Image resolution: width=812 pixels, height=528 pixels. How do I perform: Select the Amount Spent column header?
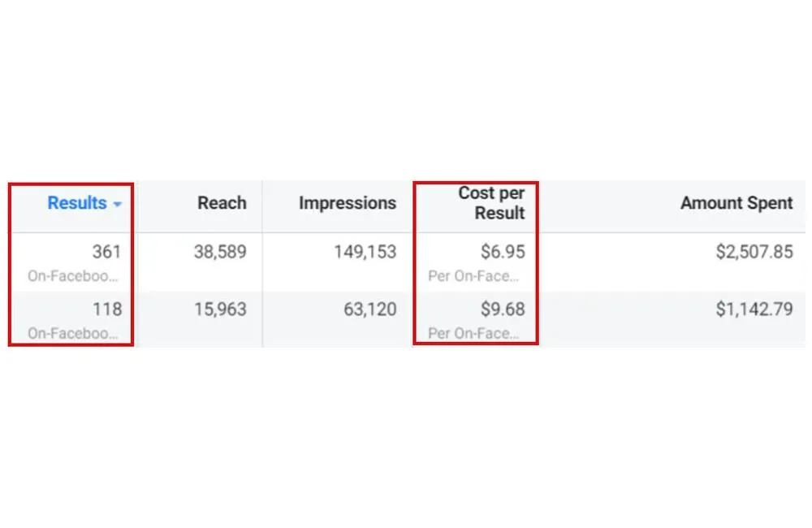736,202
